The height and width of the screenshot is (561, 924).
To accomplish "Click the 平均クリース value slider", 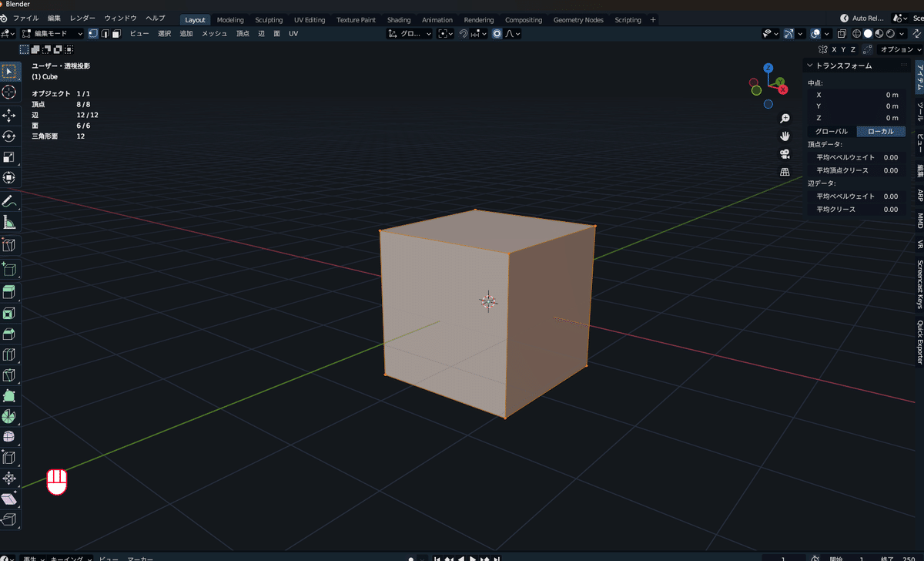I will 857,209.
